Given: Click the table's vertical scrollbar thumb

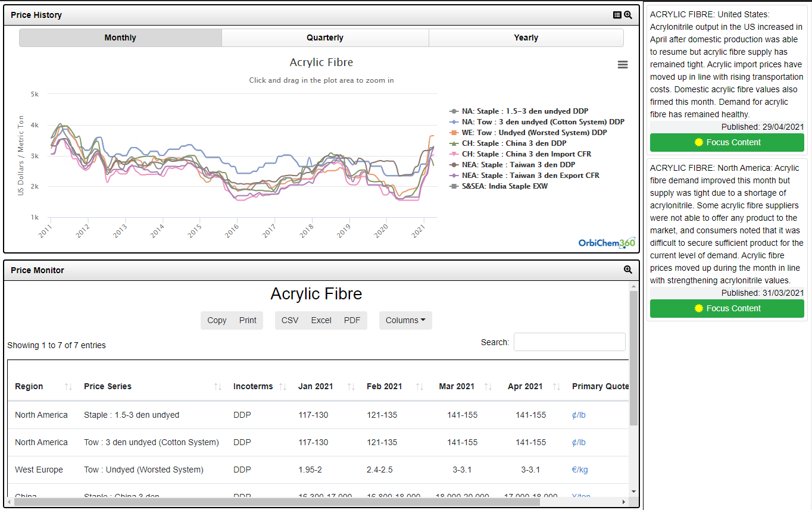Looking at the screenshot, I should pyautogui.click(x=633, y=358).
